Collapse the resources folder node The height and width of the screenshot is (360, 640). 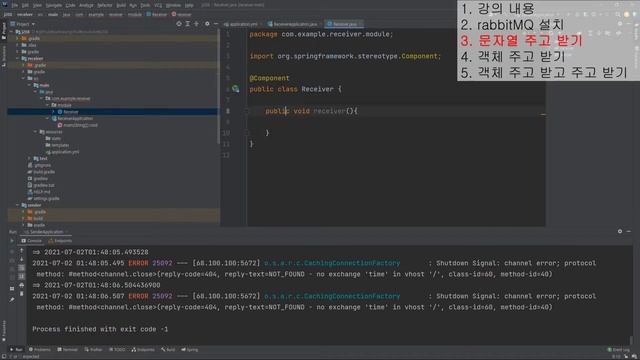point(36,132)
